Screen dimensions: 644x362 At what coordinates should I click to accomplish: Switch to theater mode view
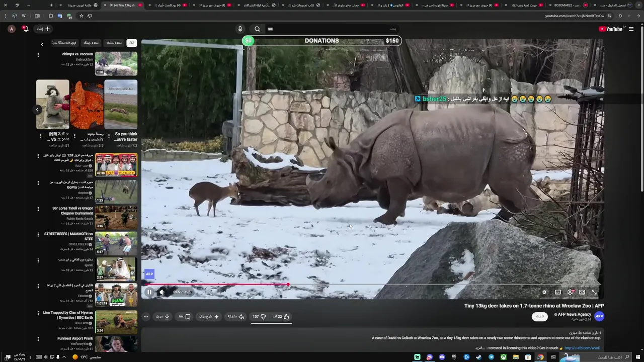(582, 292)
